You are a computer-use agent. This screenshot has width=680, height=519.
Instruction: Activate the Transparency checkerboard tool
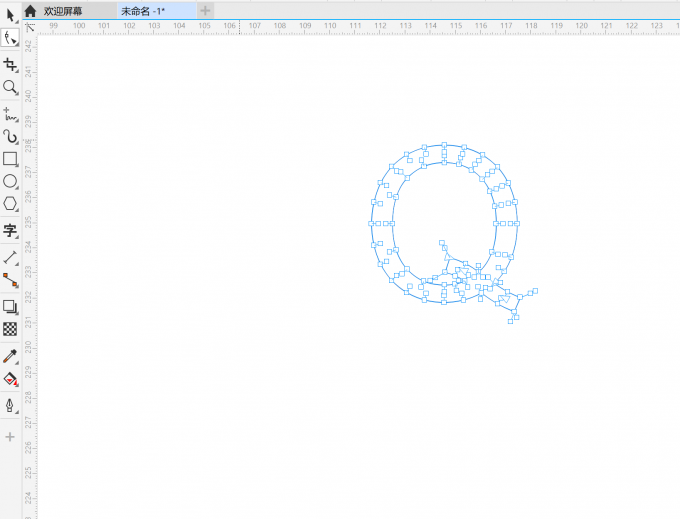[x=10, y=328]
